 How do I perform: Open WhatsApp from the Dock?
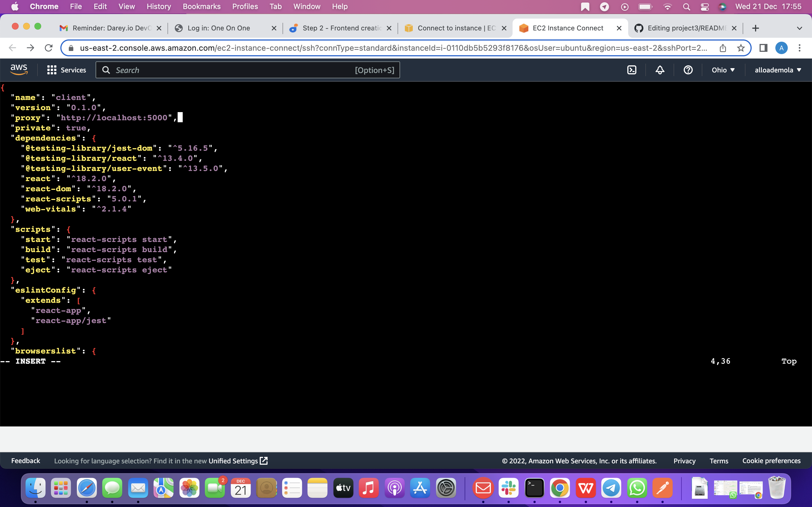637,488
